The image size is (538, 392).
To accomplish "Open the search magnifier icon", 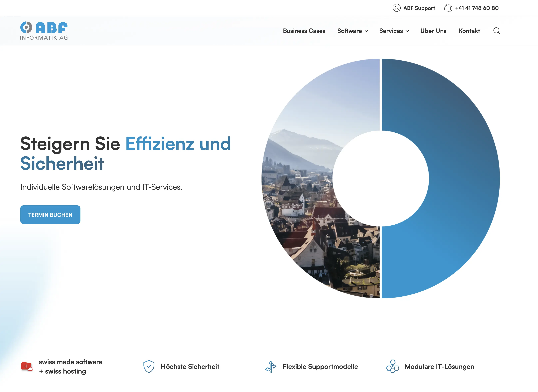I will [497, 31].
